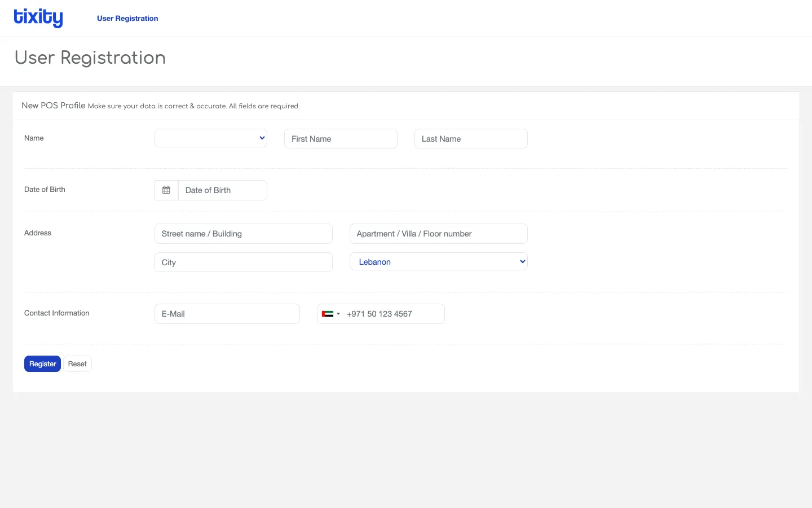Click the 'New POS Profile' text
Image resolution: width=812 pixels, height=508 pixels.
point(54,106)
